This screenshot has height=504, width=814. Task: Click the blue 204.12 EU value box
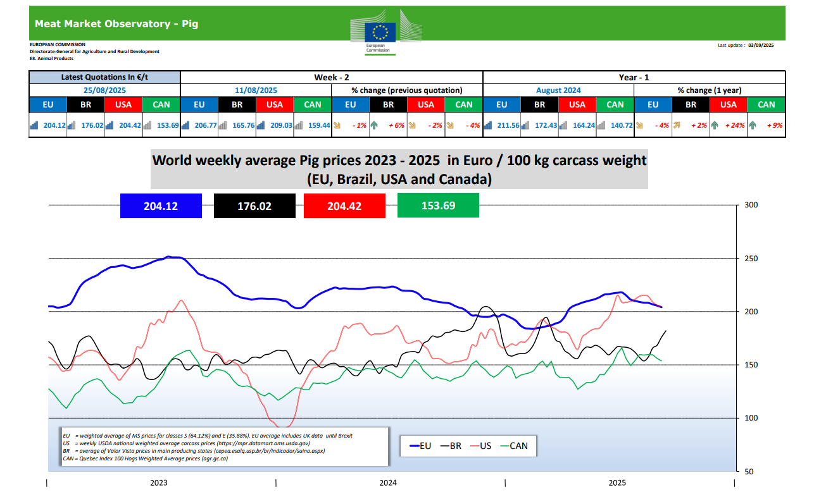tap(161, 206)
